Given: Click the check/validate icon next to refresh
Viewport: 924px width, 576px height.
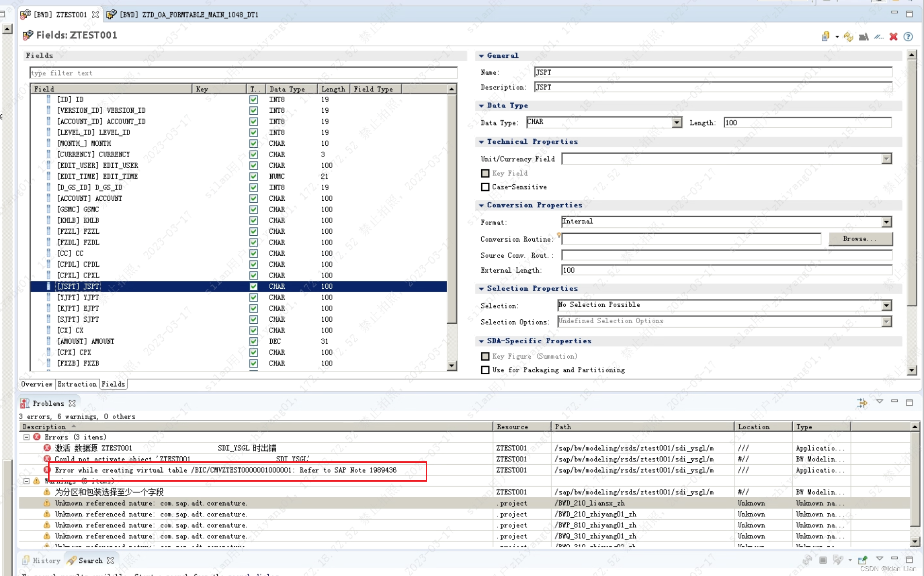Looking at the screenshot, I should (864, 36).
